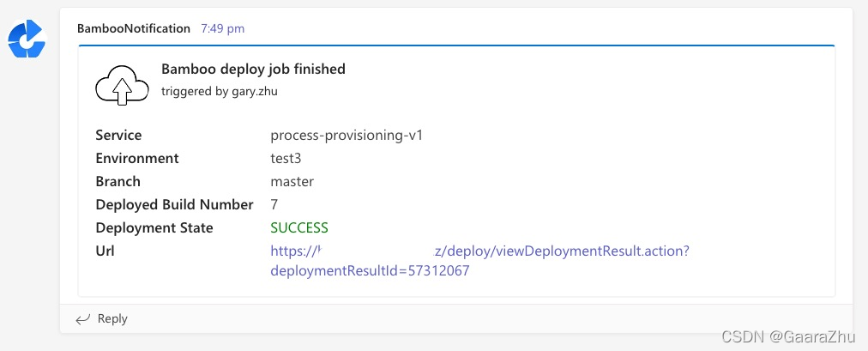This screenshot has width=868, height=351.
Task: Click the 'Branch' field label
Action: coord(118,182)
